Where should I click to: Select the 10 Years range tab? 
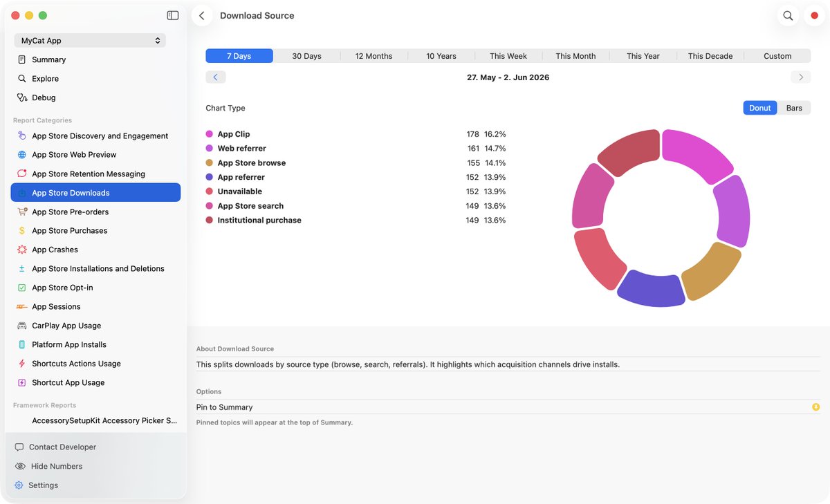point(441,56)
